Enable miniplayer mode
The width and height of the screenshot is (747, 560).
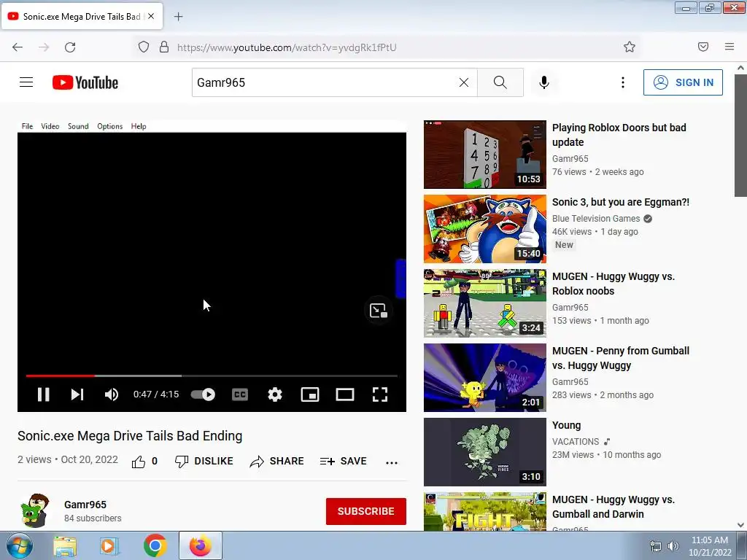point(309,394)
